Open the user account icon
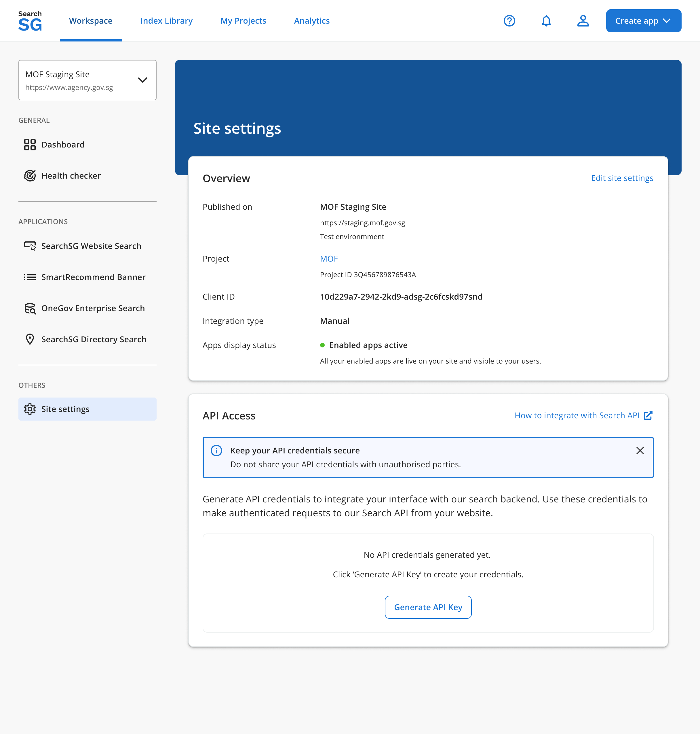Screen dimensions: 700x734 point(583,20)
